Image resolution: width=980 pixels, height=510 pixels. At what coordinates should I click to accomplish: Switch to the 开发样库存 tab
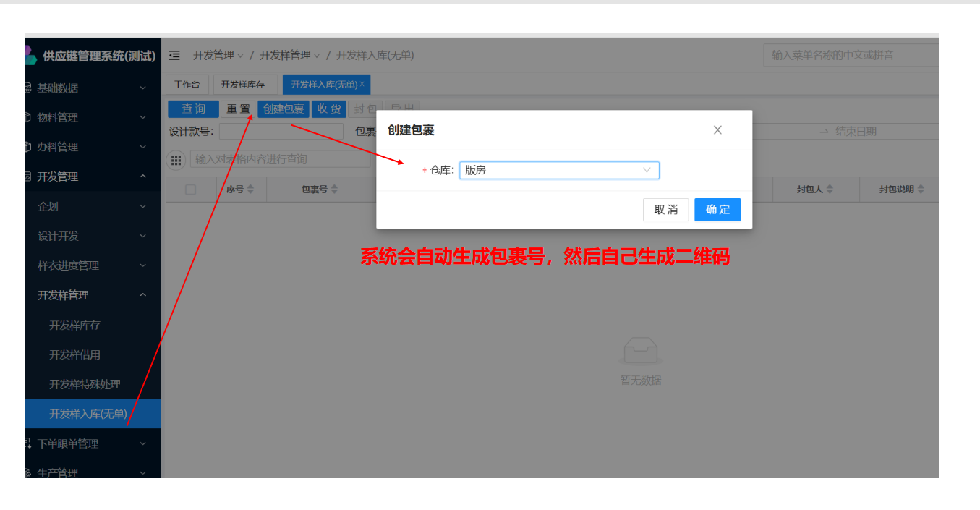[x=243, y=85]
